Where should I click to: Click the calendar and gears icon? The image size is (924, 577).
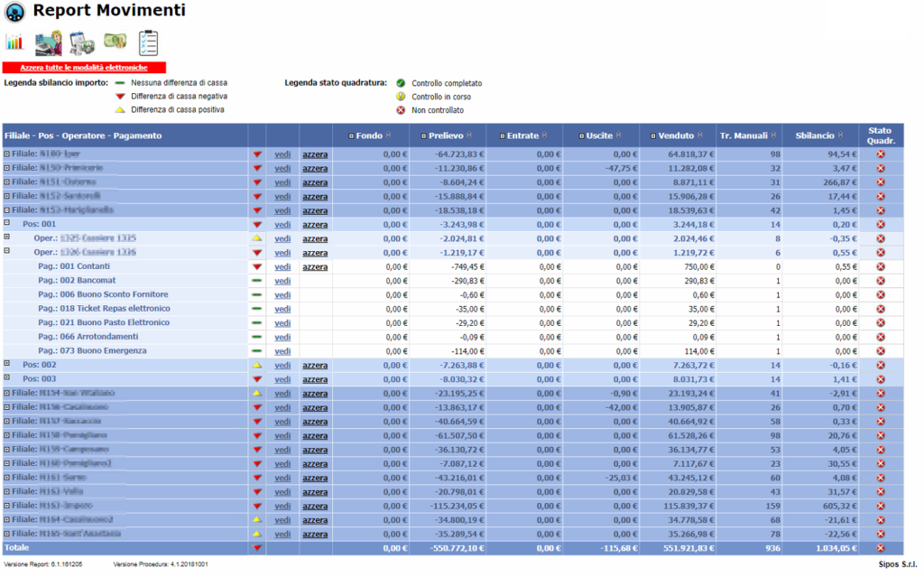tap(82, 42)
